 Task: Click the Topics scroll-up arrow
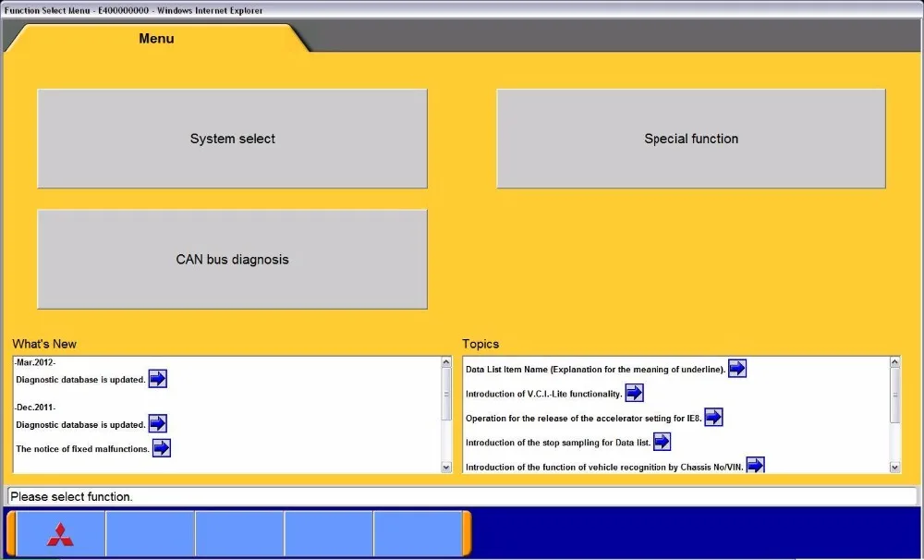[894, 362]
